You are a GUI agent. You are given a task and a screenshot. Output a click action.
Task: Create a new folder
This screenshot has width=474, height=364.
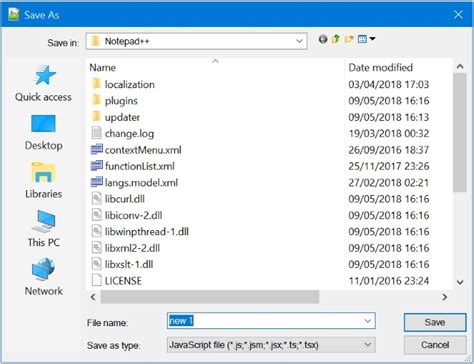(349, 39)
